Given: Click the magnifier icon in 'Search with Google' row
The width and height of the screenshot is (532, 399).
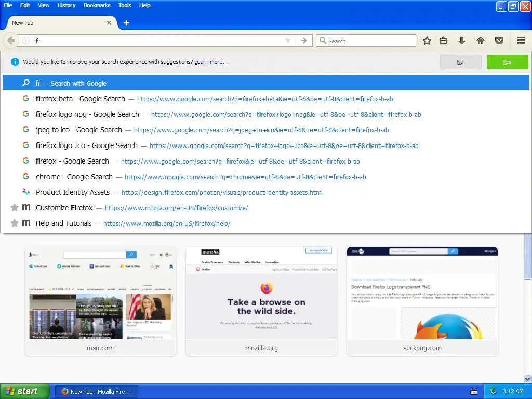Looking at the screenshot, I should tap(26, 83).
